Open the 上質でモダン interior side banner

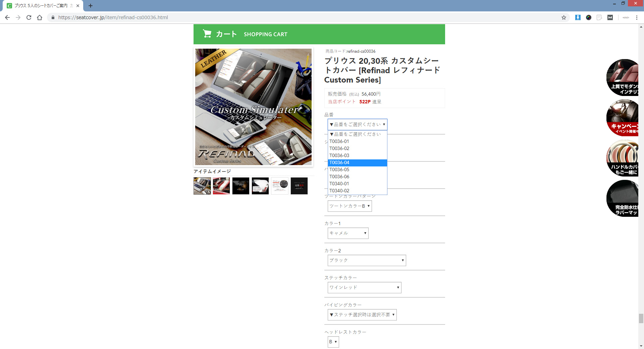pyautogui.click(x=623, y=78)
